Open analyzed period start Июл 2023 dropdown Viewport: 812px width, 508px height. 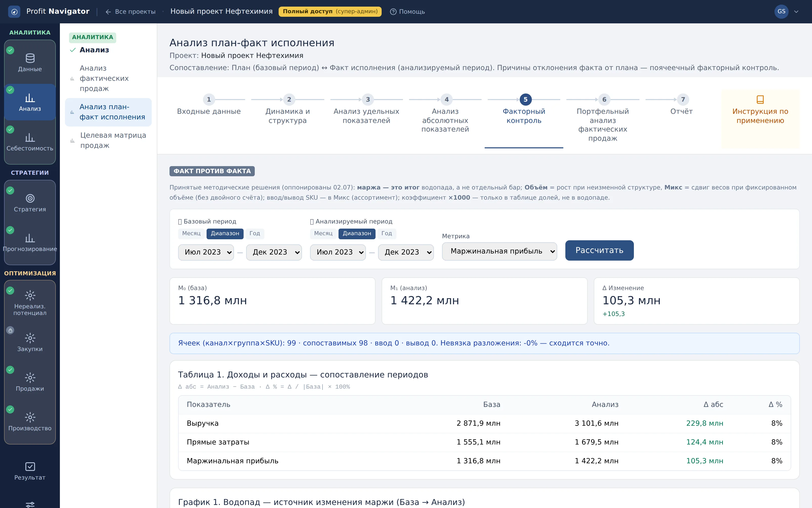(x=338, y=252)
